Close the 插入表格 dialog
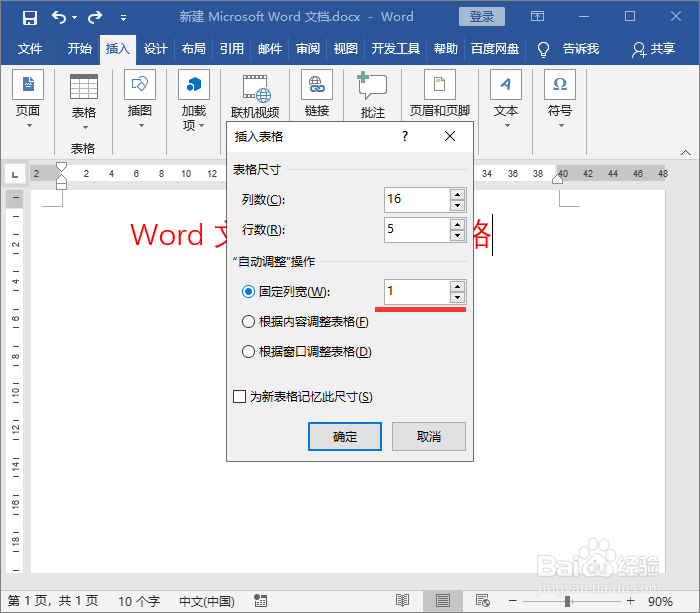700x613 pixels. pos(450,136)
